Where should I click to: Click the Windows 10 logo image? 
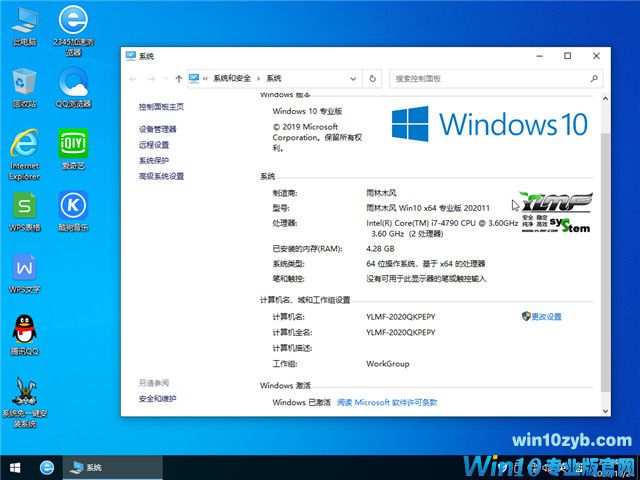click(489, 124)
